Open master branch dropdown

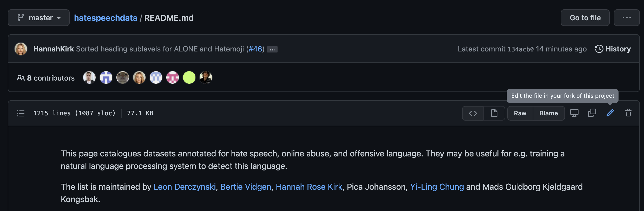pyautogui.click(x=39, y=18)
